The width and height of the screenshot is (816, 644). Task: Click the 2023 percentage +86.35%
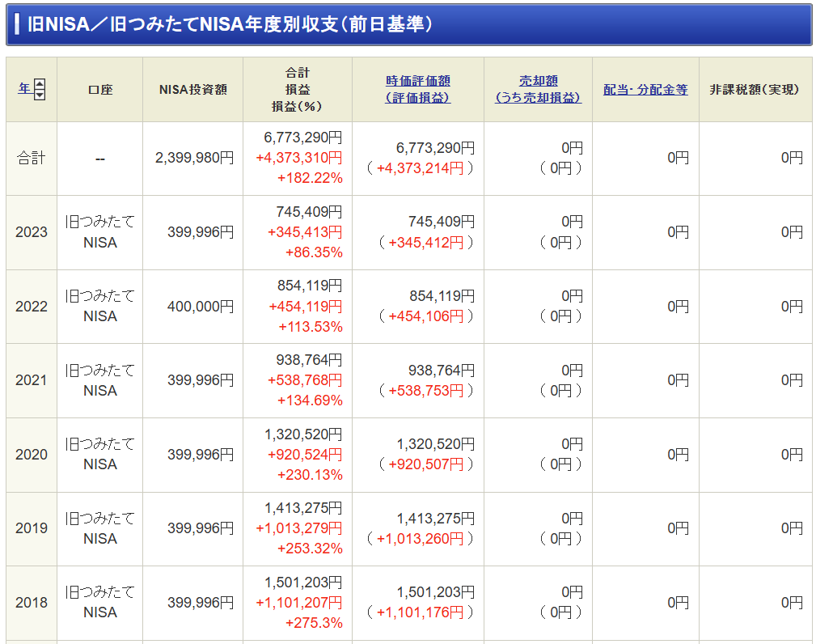(x=314, y=252)
